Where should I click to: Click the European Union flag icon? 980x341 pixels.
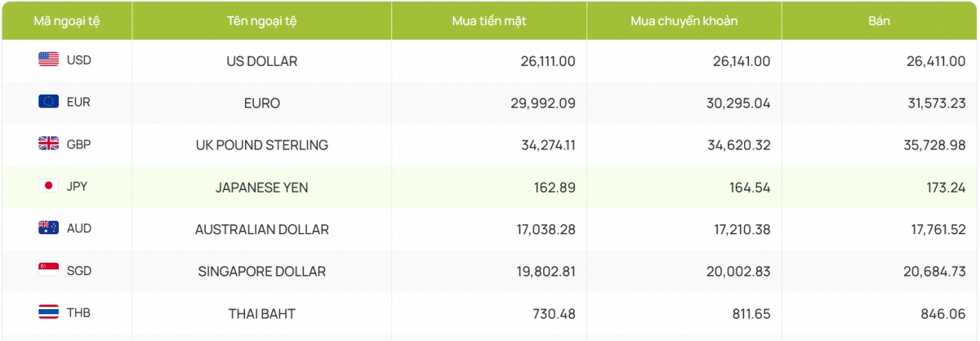click(48, 102)
